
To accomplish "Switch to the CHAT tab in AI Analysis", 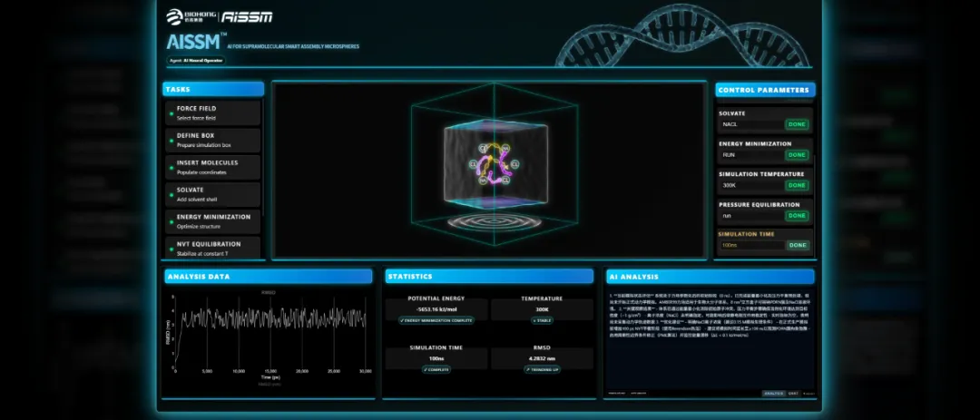I will click(x=793, y=393).
